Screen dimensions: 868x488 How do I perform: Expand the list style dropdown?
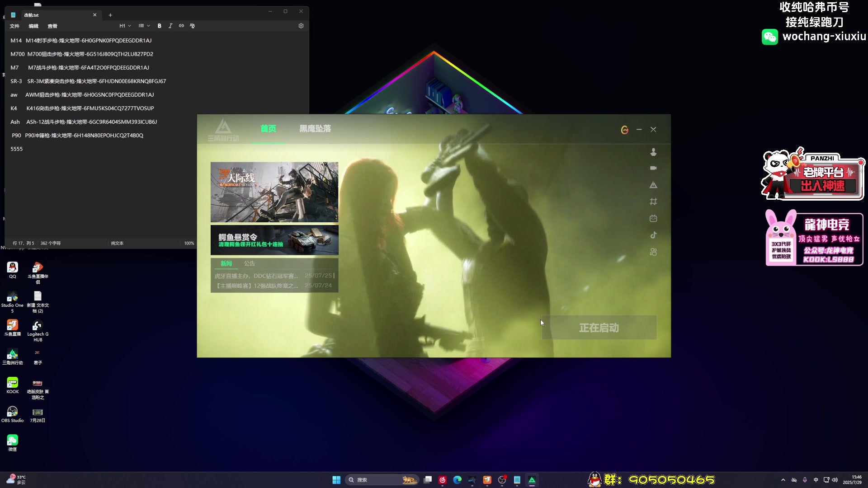pos(144,26)
